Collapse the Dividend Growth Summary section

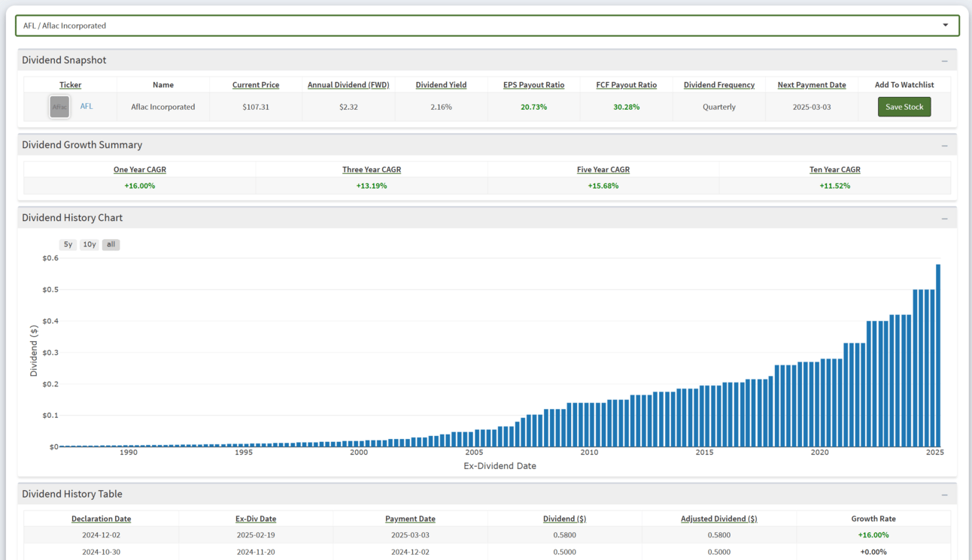[x=944, y=145]
